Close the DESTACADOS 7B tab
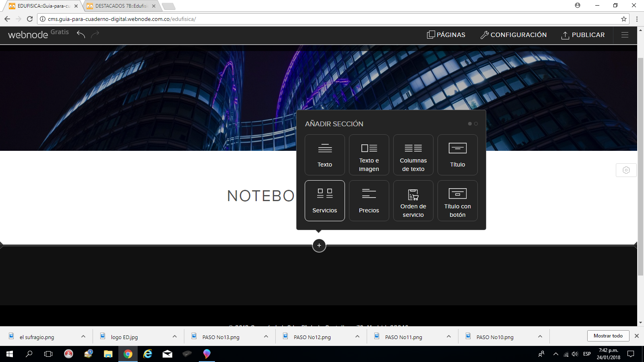644x362 pixels. (x=154, y=6)
